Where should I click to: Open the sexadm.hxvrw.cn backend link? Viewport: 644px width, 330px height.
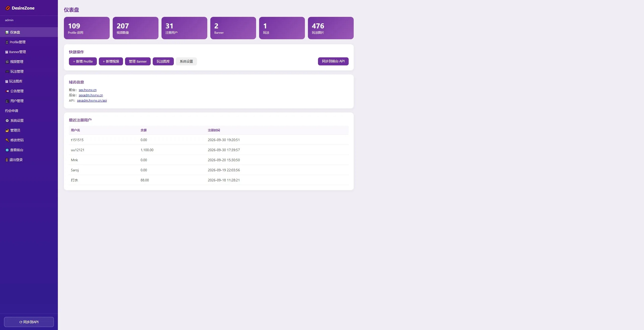click(x=91, y=95)
